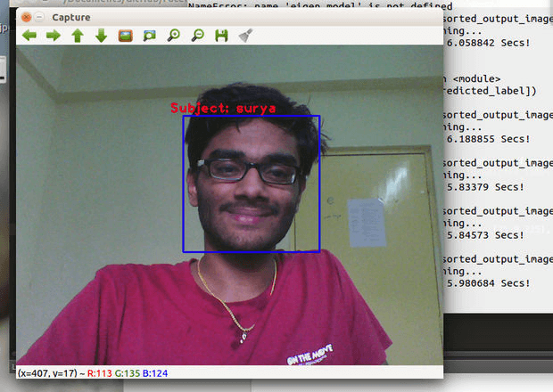Zoom in using the plus magnifier icon
This screenshot has height=392, width=553.
point(174,36)
